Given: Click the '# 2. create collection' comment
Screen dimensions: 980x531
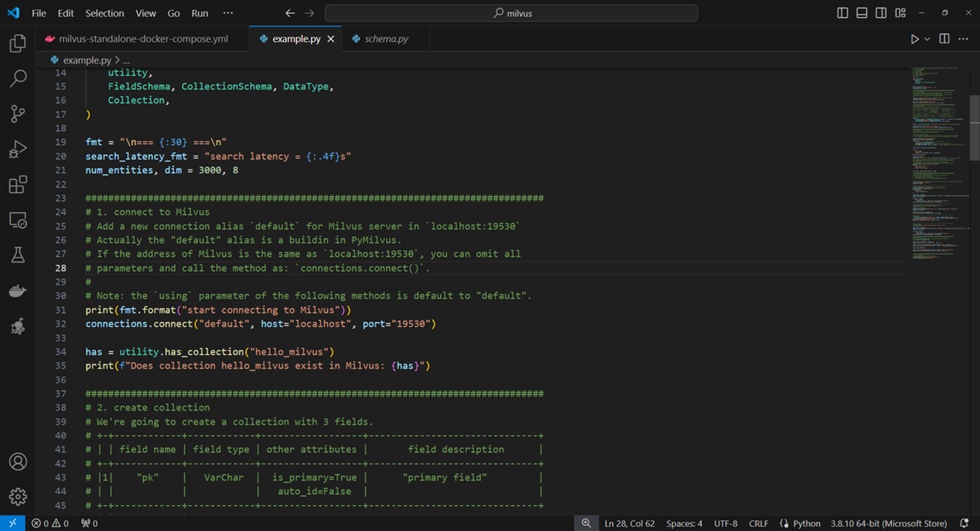Looking at the screenshot, I should (148, 408).
